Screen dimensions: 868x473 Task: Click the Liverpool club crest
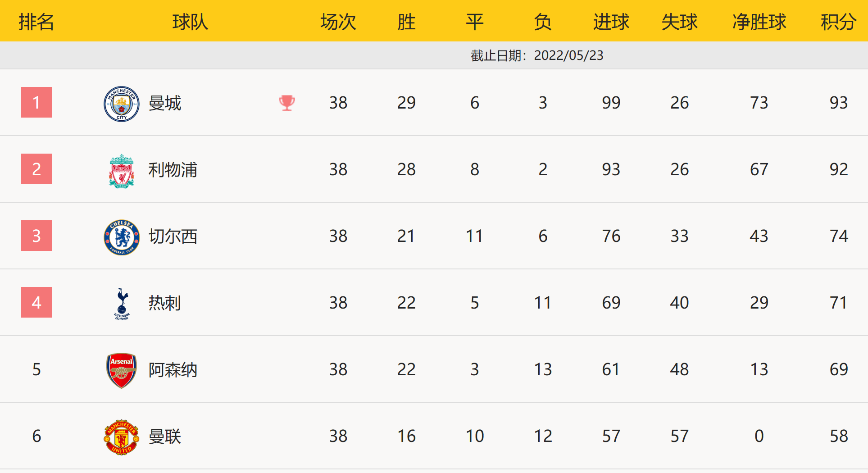[x=121, y=171]
